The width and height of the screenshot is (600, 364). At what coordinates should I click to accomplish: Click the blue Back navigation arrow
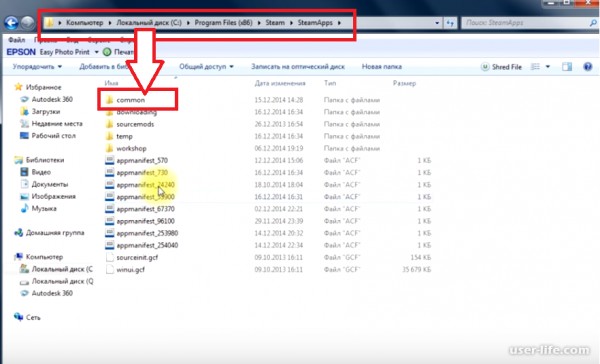(11, 23)
